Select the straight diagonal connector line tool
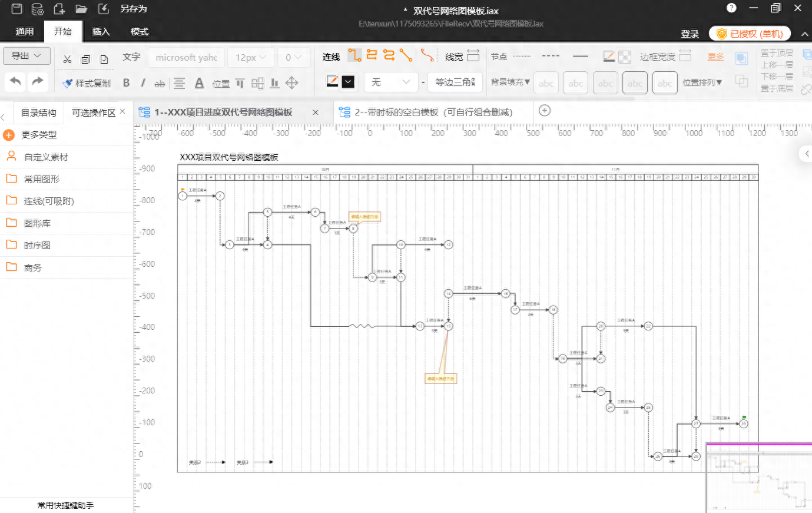The width and height of the screenshot is (812, 513). pyautogui.click(x=406, y=55)
